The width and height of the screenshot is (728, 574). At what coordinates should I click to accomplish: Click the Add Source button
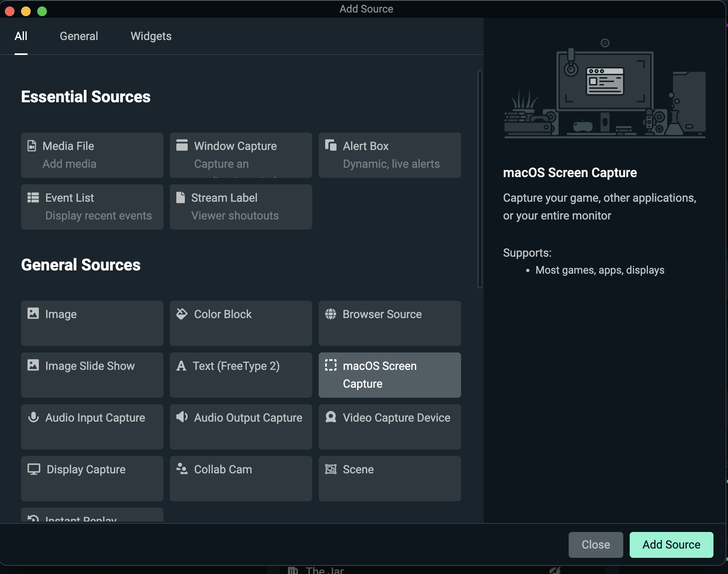[671, 544]
